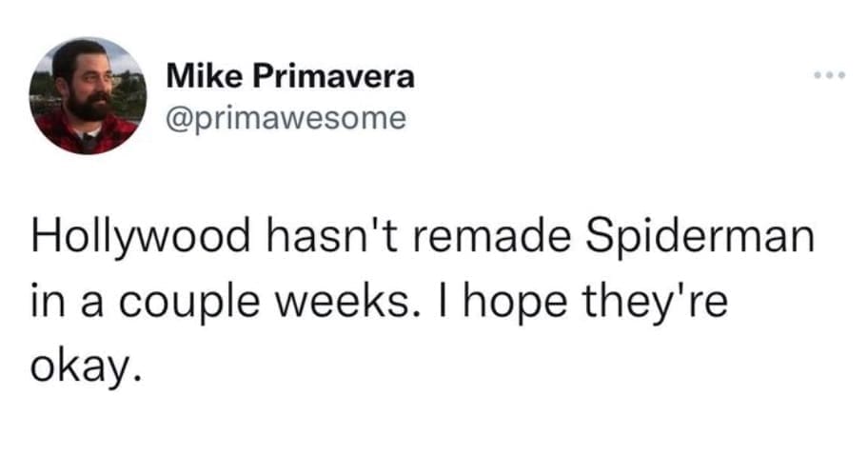
Task: Click the first name "Mike" in the header
Action: [198, 76]
